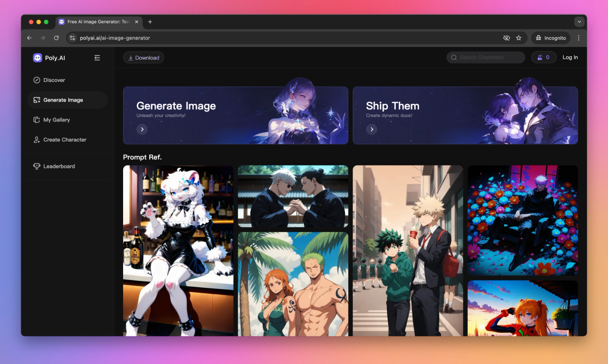Open the white furry maid bartender image
This screenshot has height=364, width=608.
pyautogui.click(x=178, y=251)
